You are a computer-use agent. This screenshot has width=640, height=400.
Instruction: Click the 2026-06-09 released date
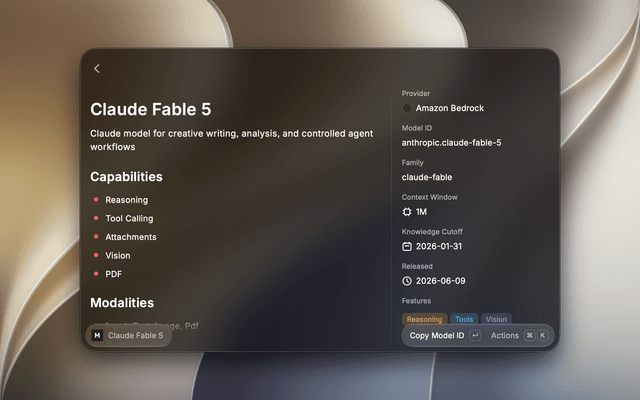click(x=440, y=281)
